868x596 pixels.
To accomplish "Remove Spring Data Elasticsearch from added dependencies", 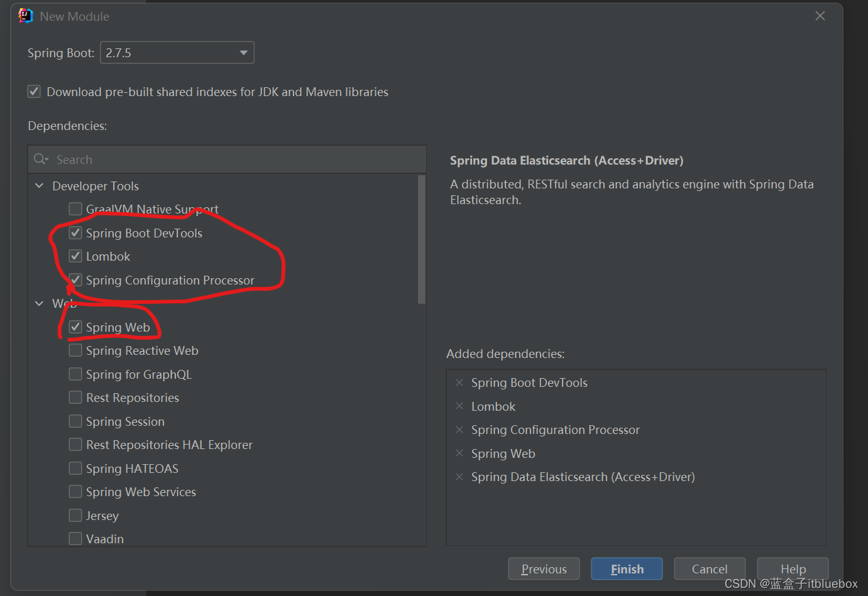I will [459, 477].
